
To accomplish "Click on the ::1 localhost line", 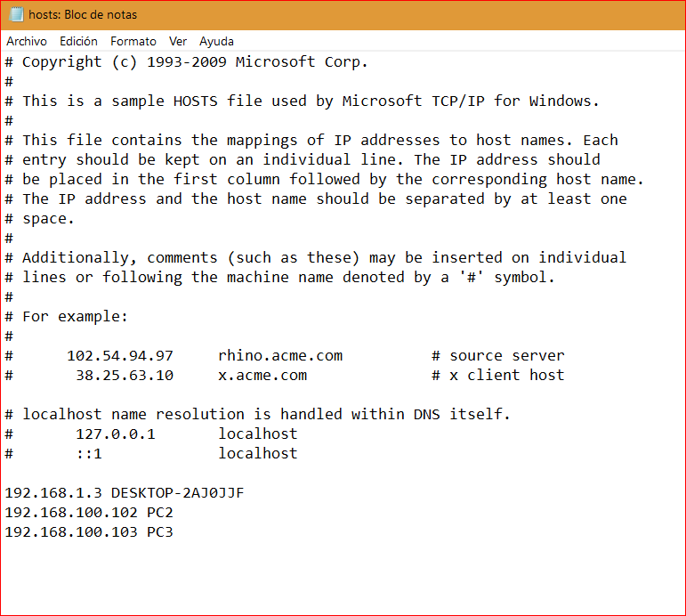I will coord(151,453).
